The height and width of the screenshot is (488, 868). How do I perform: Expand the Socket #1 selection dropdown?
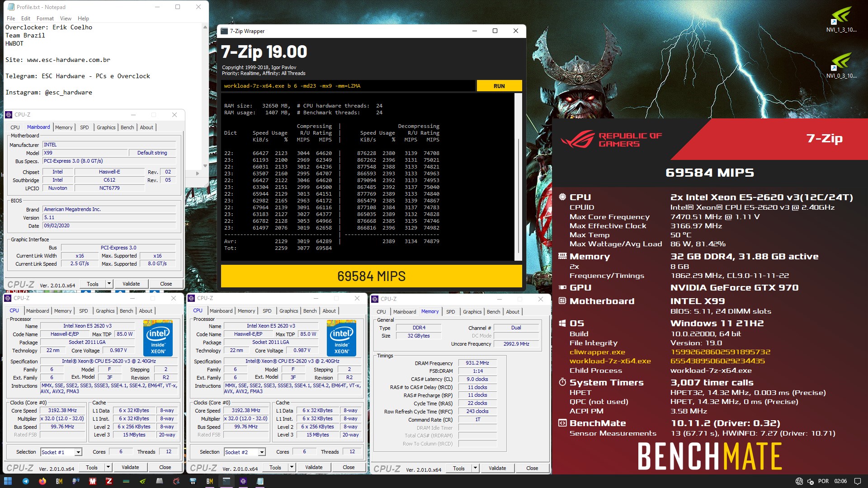(x=78, y=452)
